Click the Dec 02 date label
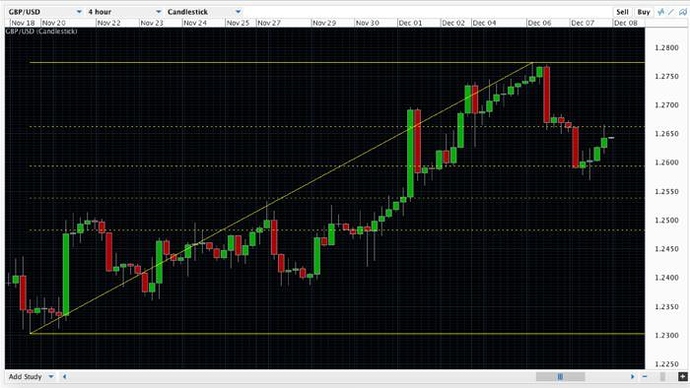 click(x=453, y=23)
